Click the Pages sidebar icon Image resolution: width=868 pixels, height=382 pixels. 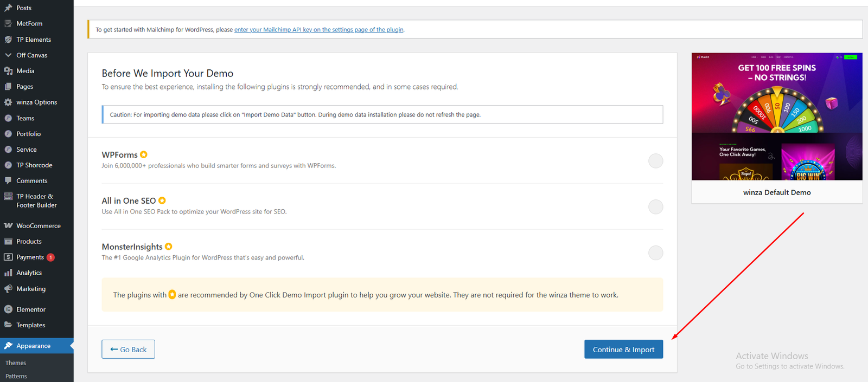[x=8, y=87]
